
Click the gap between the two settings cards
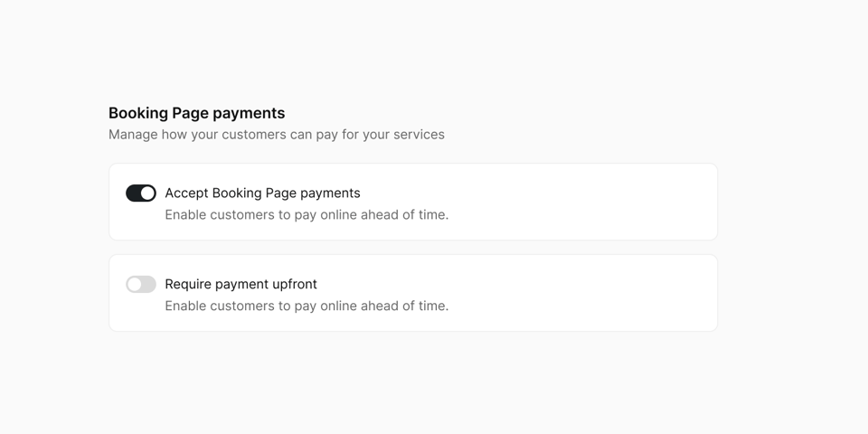[x=413, y=248]
